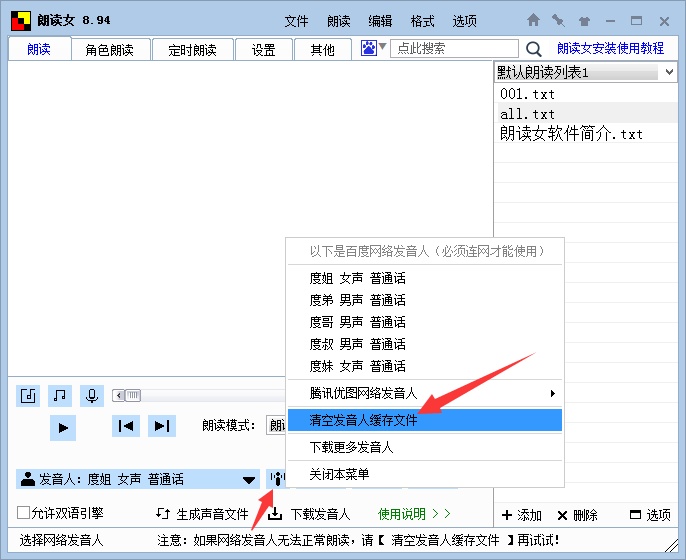Click the 点此搜索 search field
Screen dimensions: 686x560
(x=454, y=48)
